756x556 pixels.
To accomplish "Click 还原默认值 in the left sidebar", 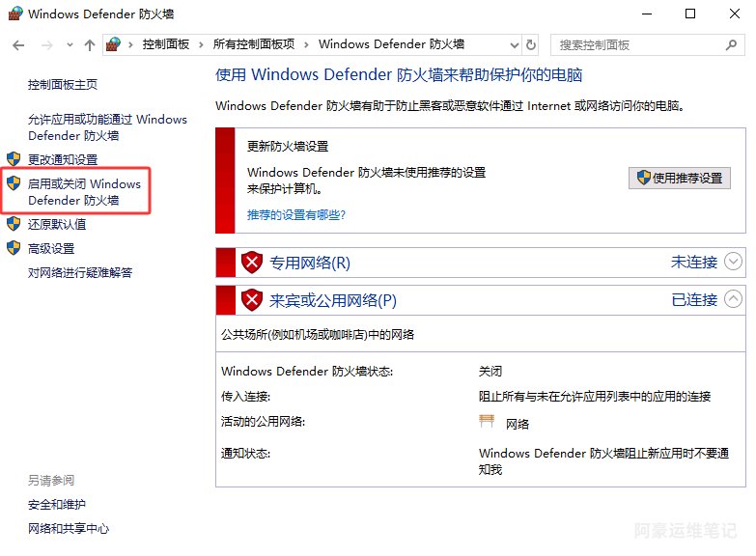I will pyautogui.click(x=57, y=224).
